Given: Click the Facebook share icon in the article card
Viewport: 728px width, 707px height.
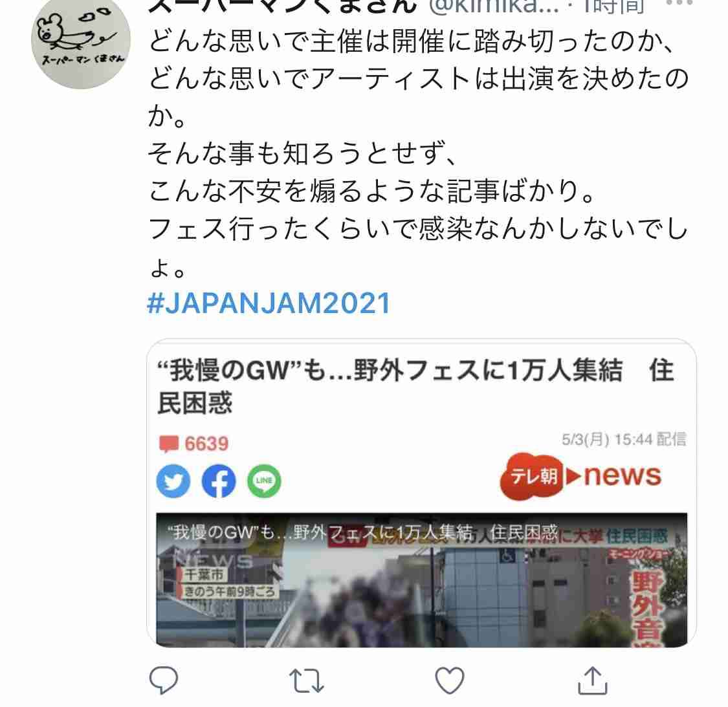Looking at the screenshot, I should pyautogui.click(x=219, y=481).
